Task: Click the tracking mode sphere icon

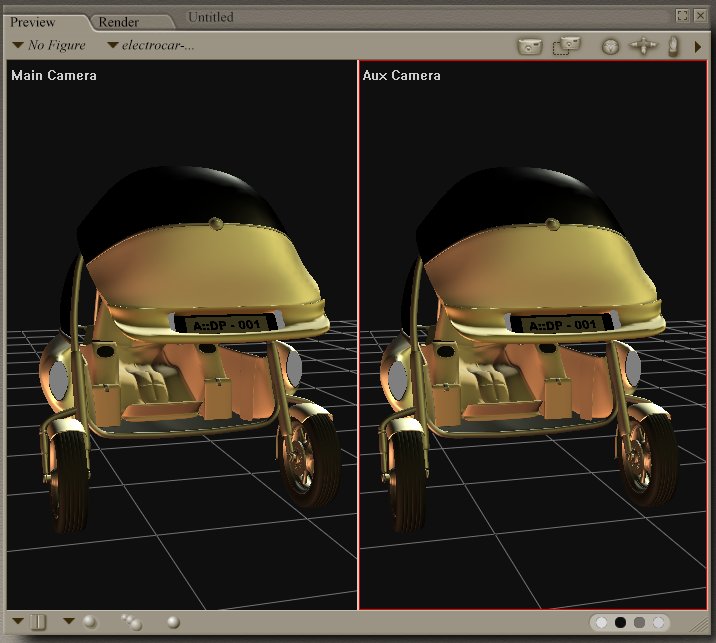Action: pyautogui.click(x=89, y=622)
